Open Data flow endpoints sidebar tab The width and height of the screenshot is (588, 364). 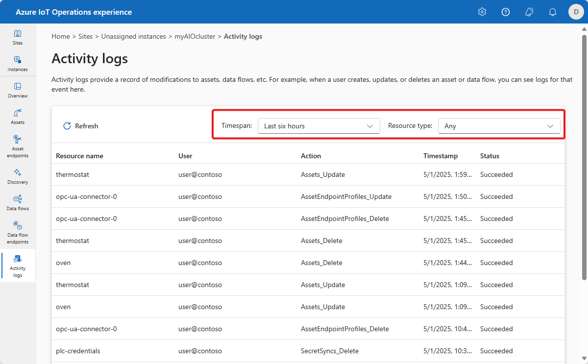tap(18, 232)
